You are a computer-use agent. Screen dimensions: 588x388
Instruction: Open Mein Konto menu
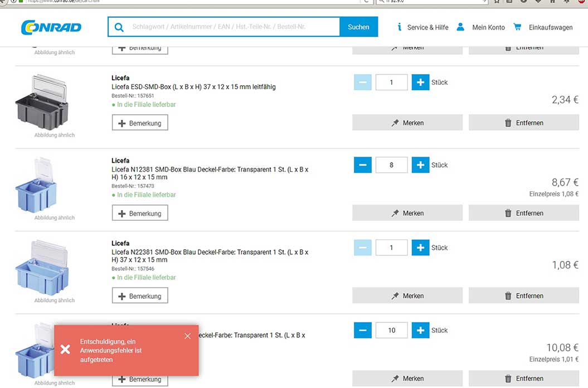click(488, 27)
